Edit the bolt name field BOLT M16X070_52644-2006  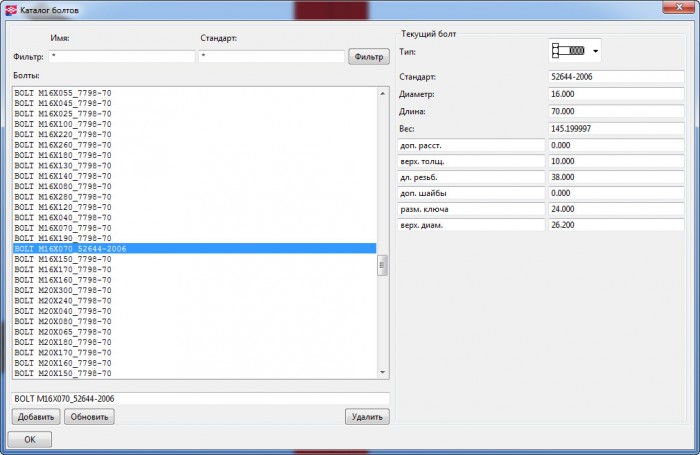pyautogui.click(x=200, y=398)
